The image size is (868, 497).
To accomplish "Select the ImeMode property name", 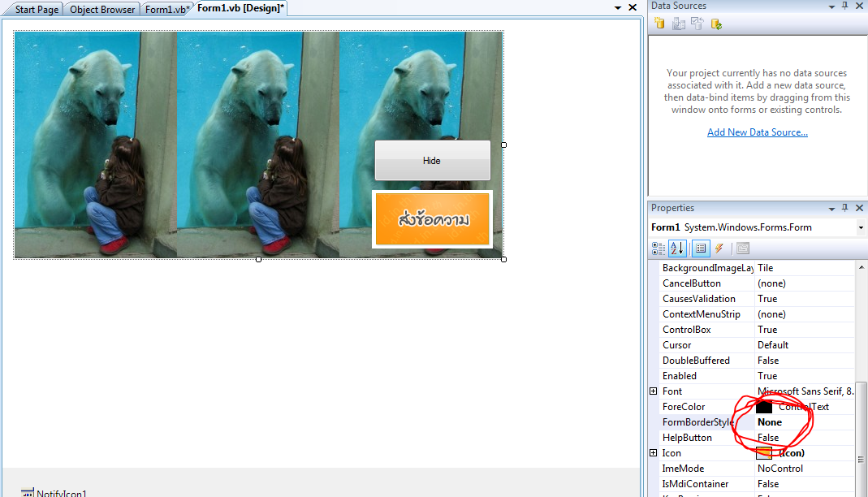I will tap(683, 469).
